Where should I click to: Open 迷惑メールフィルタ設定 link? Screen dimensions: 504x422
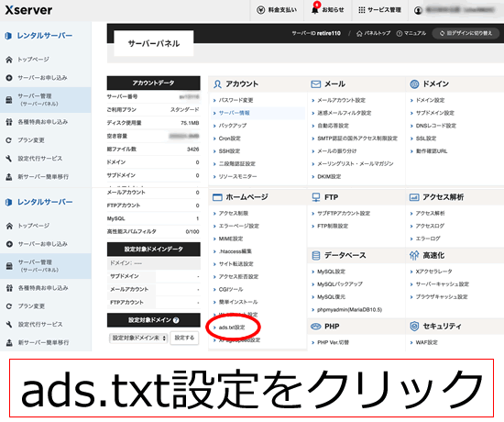pos(345,113)
